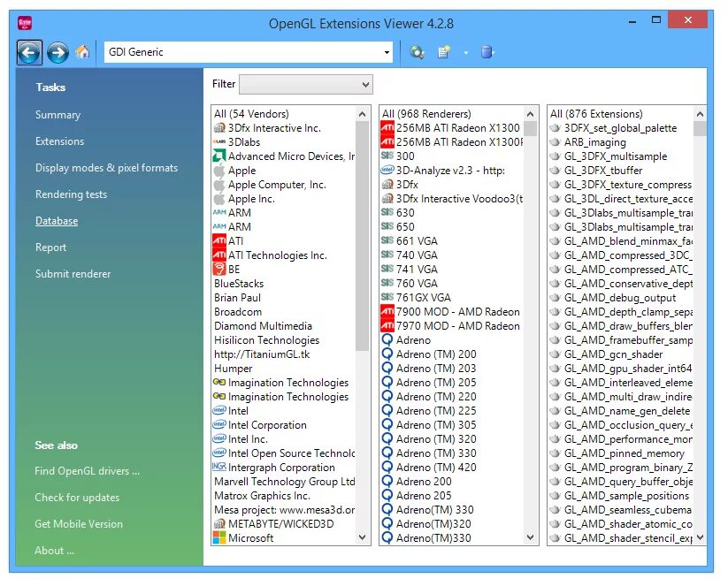Select Intel Corporation vendor logo icon
This screenshot has width=728, height=586.
(219, 424)
